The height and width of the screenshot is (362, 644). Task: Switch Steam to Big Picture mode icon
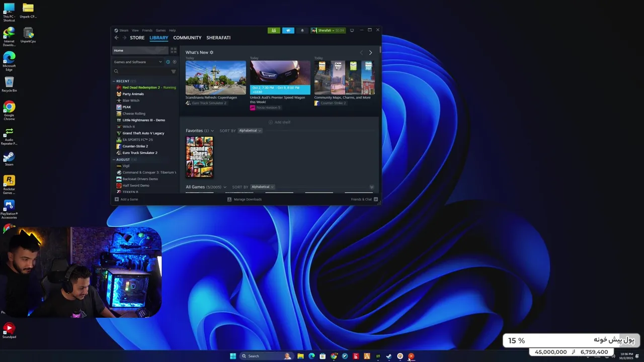pyautogui.click(x=352, y=30)
